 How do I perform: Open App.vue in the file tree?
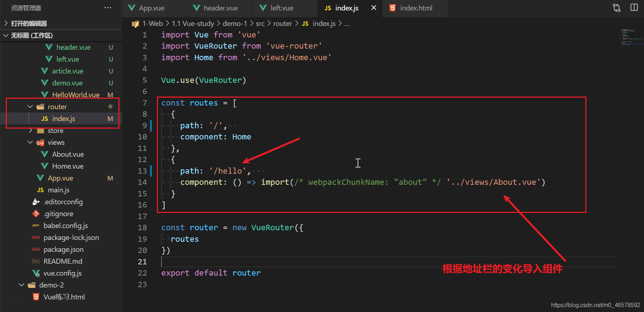[x=60, y=178]
